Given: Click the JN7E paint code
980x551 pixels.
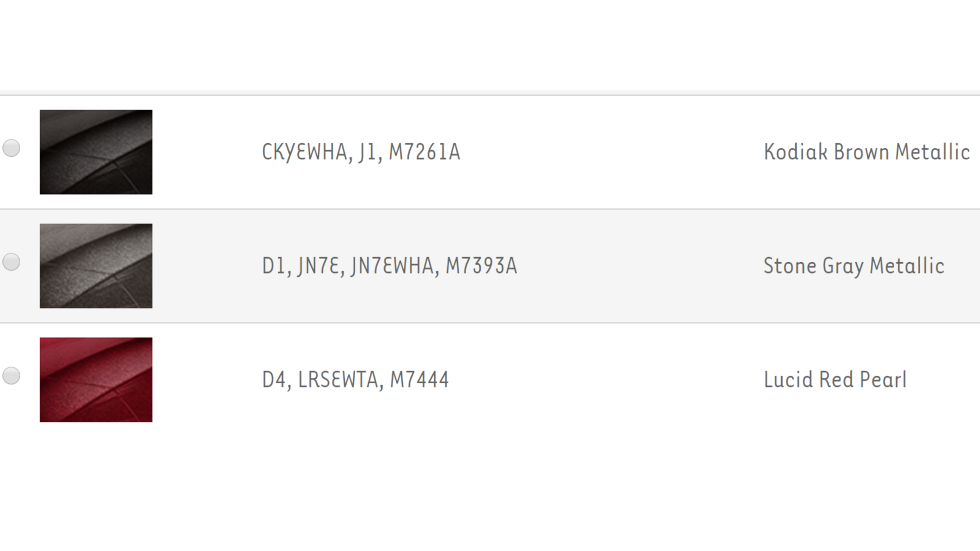Looking at the screenshot, I should click(x=318, y=266).
